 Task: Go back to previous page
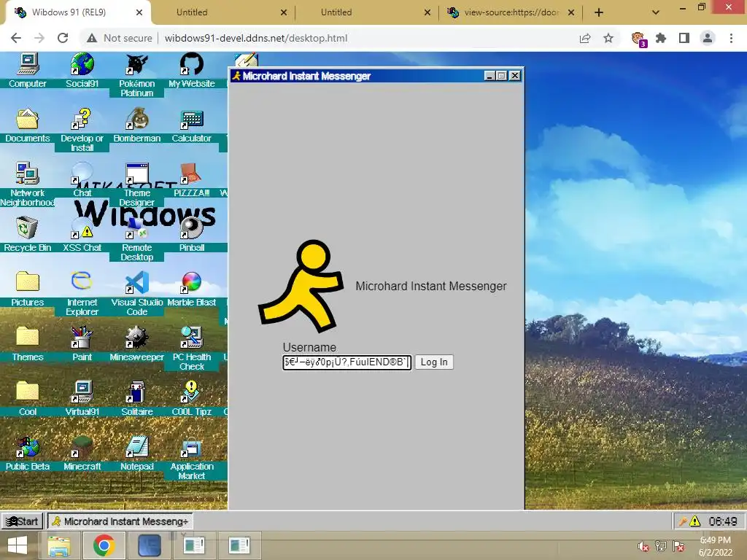click(16, 38)
